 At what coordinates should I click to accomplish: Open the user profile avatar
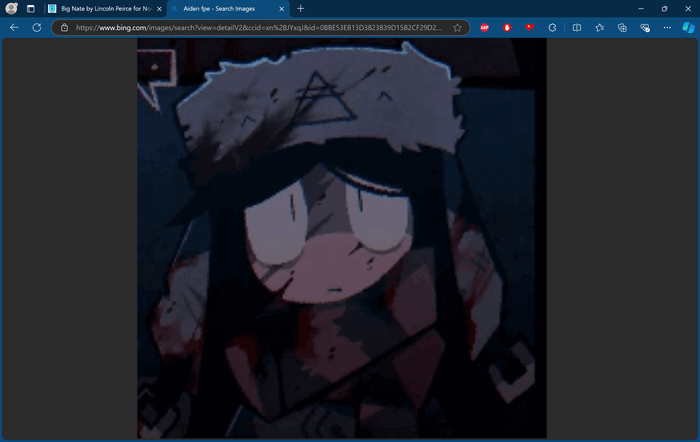[x=11, y=8]
